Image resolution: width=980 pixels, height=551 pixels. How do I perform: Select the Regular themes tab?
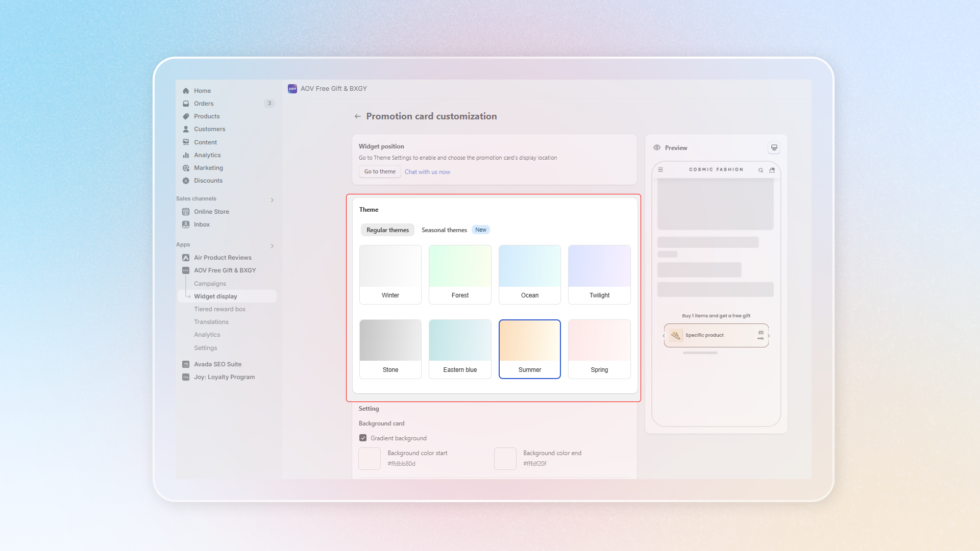pyautogui.click(x=387, y=230)
